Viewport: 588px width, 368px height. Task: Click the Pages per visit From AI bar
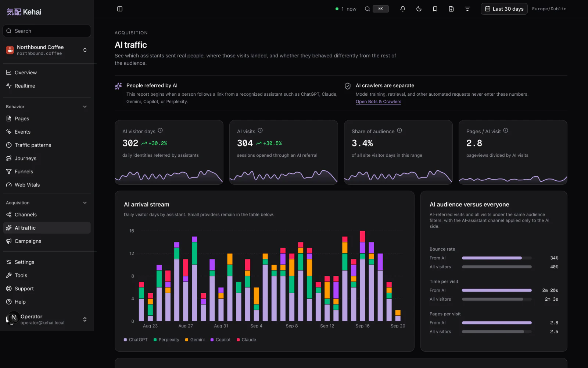coord(497,323)
